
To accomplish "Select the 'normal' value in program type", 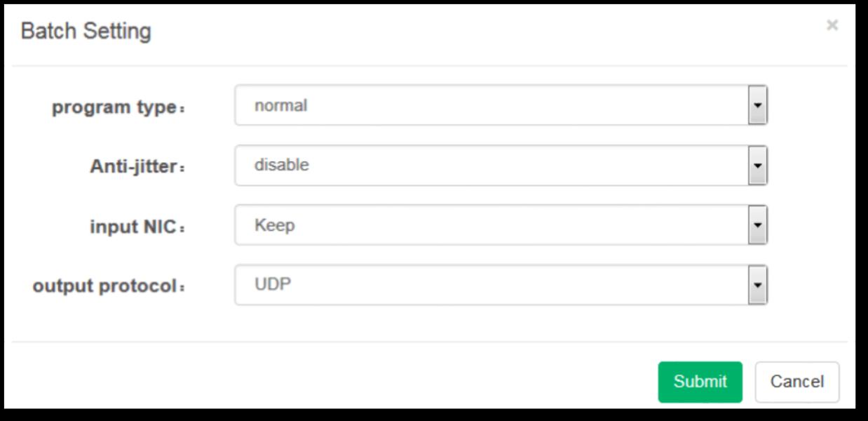I will (x=280, y=106).
